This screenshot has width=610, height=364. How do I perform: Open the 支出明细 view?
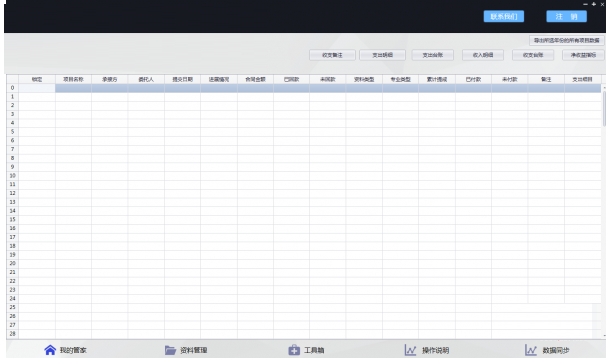pos(382,55)
